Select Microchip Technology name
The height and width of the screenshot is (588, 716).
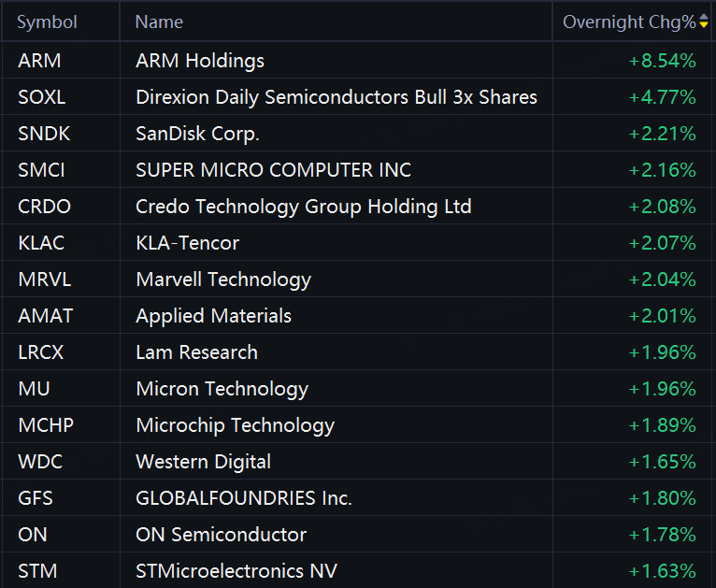235,425
